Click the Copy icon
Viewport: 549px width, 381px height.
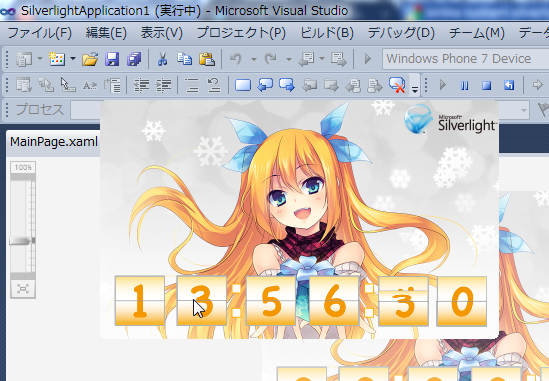click(x=185, y=59)
